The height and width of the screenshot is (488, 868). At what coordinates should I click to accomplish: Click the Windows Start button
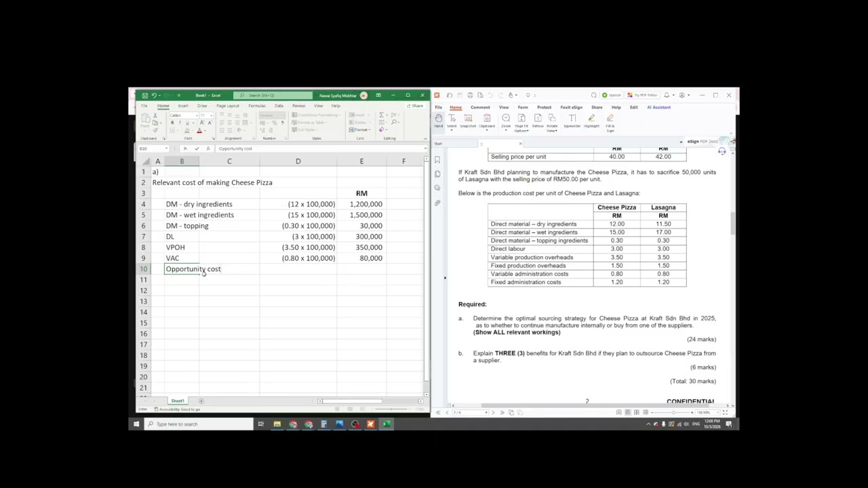tap(136, 424)
